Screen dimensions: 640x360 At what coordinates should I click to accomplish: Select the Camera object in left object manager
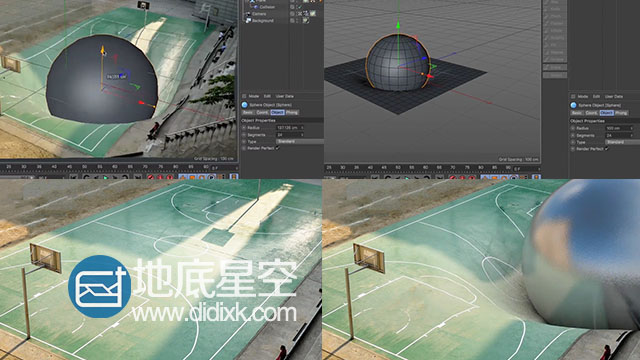[x=259, y=14]
